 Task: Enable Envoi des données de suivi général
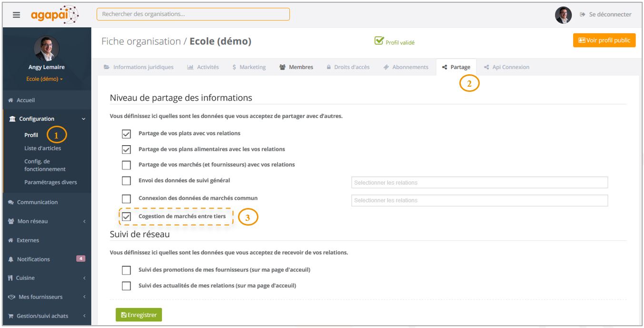pyautogui.click(x=127, y=181)
